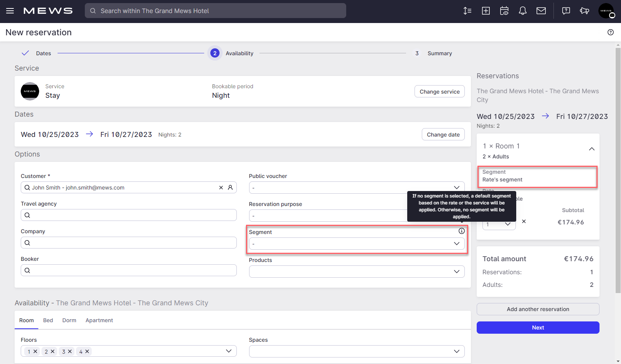
Task: Click the megaphone announcements icon
Action: [x=585, y=11]
